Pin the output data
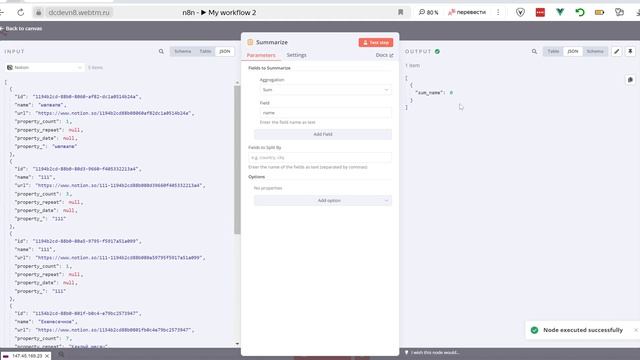 tap(630, 51)
